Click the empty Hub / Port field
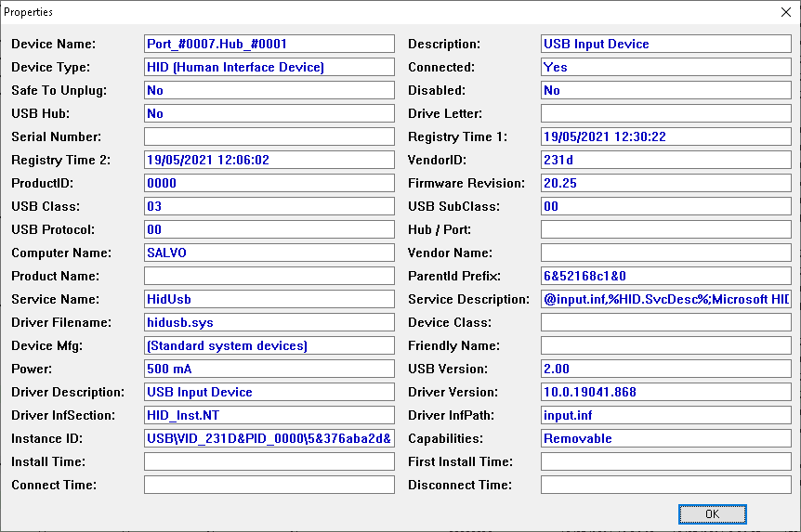This screenshot has height=532, width=801. point(666,229)
